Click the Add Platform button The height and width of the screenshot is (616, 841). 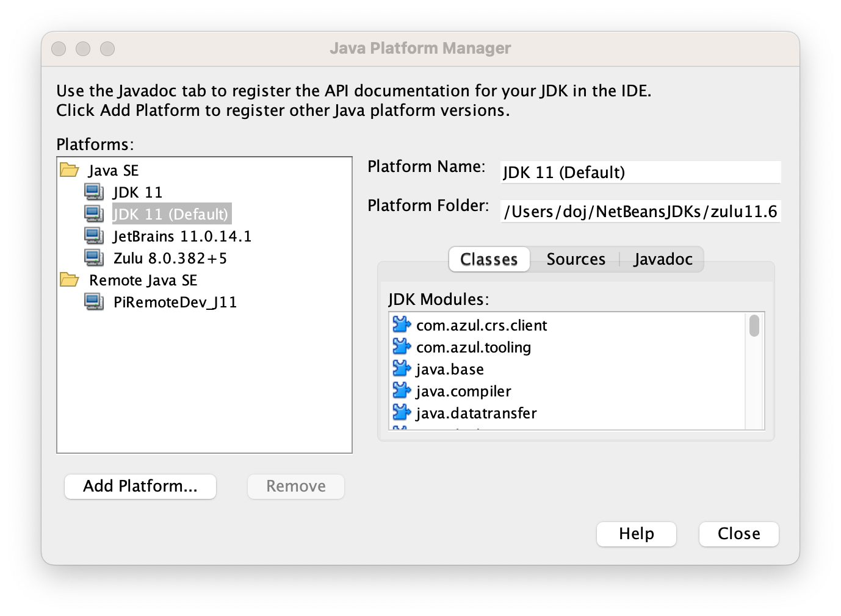(140, 486)
